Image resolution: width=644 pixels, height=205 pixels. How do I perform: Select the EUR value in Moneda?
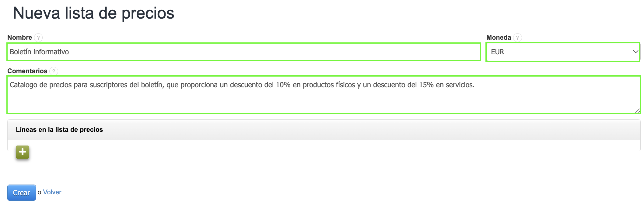click(x=498, y=52)
